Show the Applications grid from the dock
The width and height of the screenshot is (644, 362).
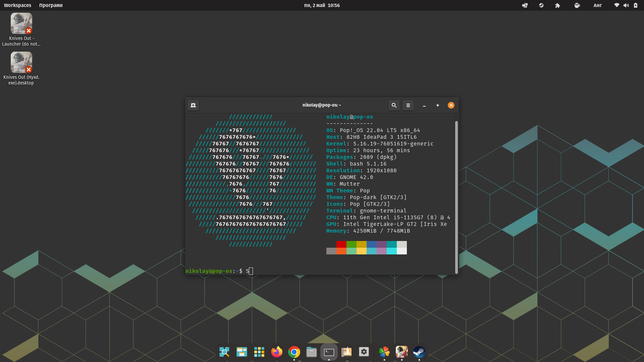(259, 352)
